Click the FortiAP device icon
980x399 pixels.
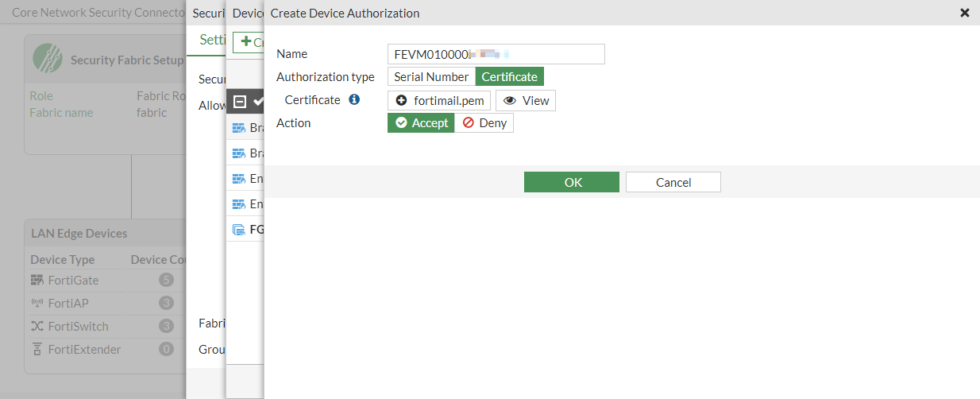coord(37,303)
